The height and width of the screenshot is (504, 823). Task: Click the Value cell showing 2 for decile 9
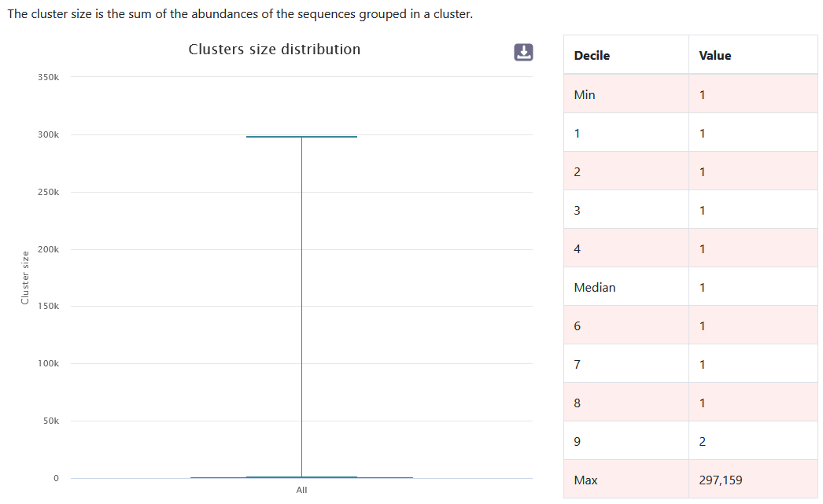tap(703, 440)
